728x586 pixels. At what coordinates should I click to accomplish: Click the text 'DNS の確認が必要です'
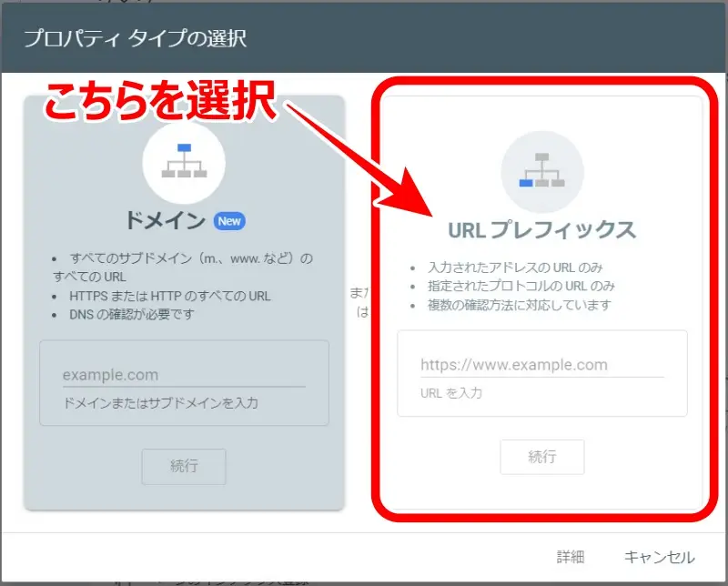[x=132, y=314]
